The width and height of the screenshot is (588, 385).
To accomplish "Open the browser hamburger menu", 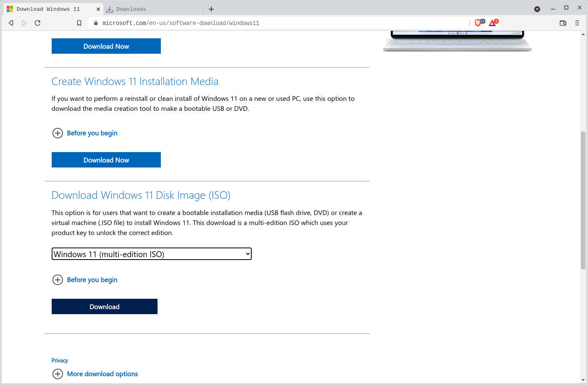I will tap(577, 23).
